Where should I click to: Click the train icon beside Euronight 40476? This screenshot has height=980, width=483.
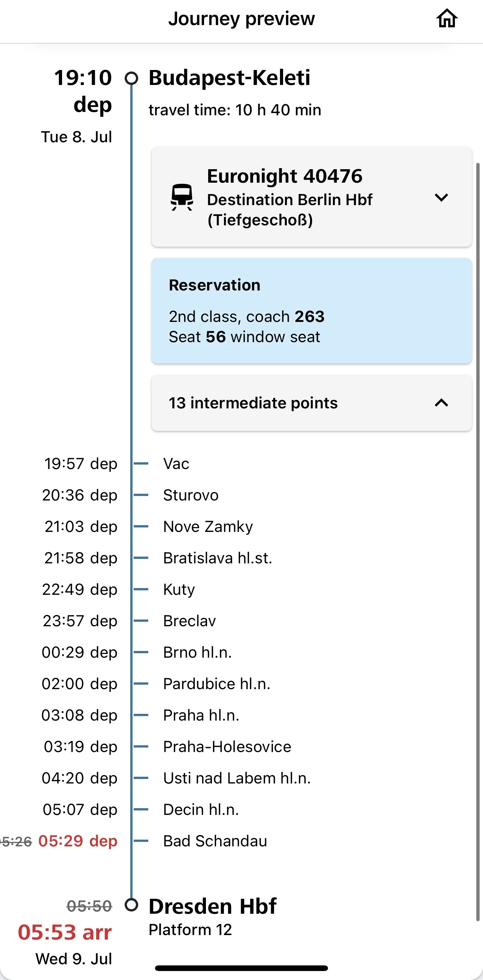click(182, 197)
